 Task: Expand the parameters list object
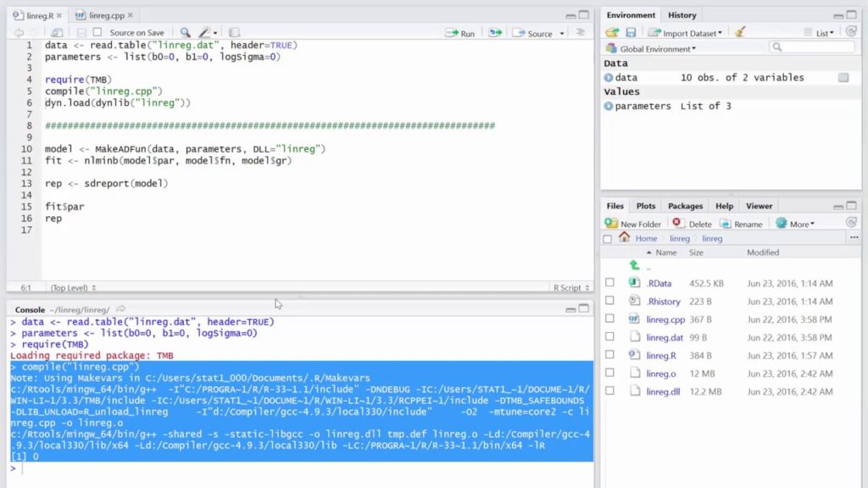[609, 106]
